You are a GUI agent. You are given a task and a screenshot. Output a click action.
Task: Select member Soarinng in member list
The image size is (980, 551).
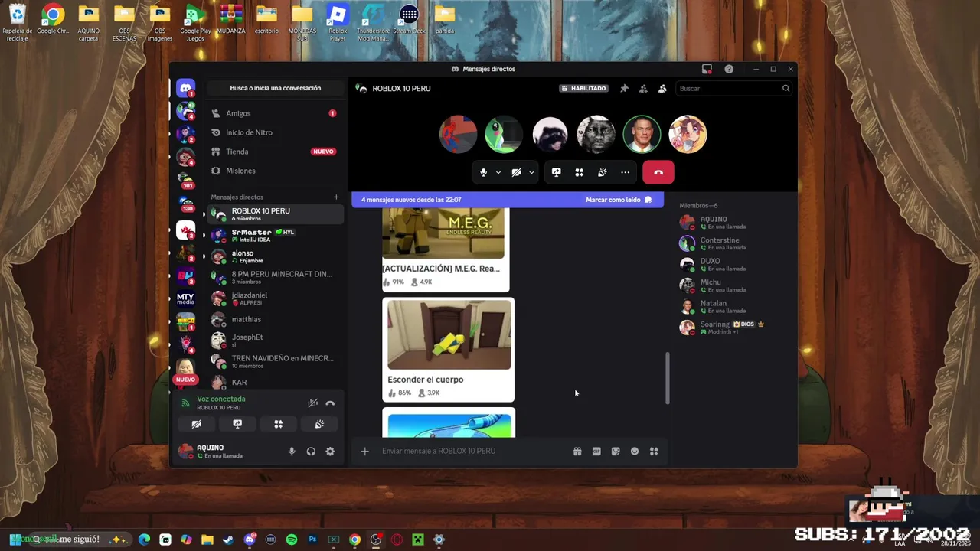[734, 328]
